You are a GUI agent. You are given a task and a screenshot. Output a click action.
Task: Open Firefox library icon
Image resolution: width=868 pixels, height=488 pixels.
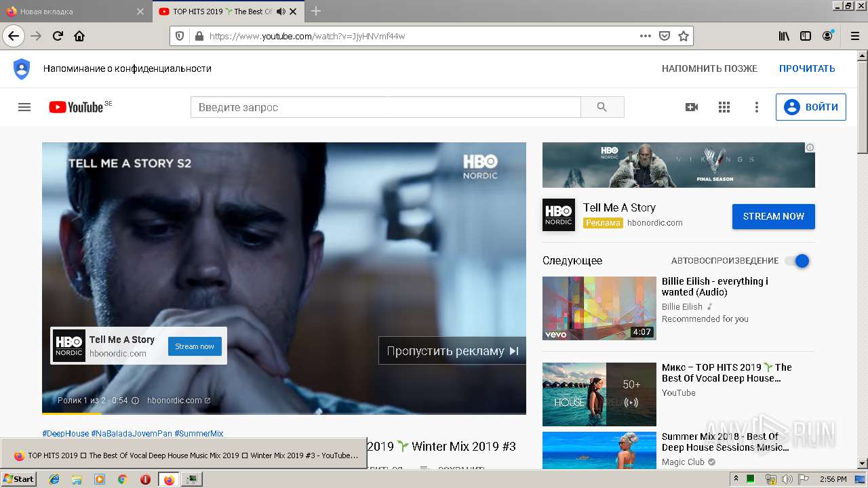pyautogui.click(x=784, y=36)
